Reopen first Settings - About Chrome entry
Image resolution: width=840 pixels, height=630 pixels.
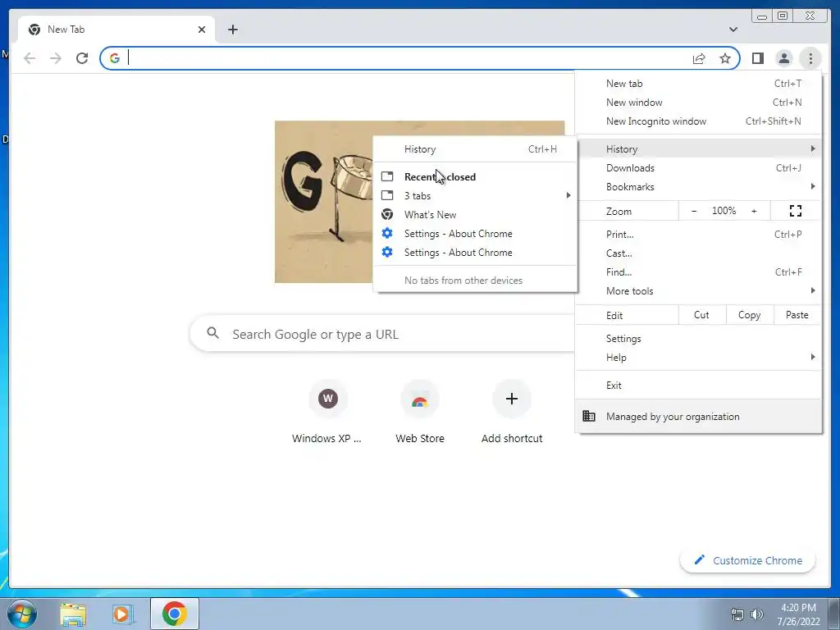coord(475,234)
